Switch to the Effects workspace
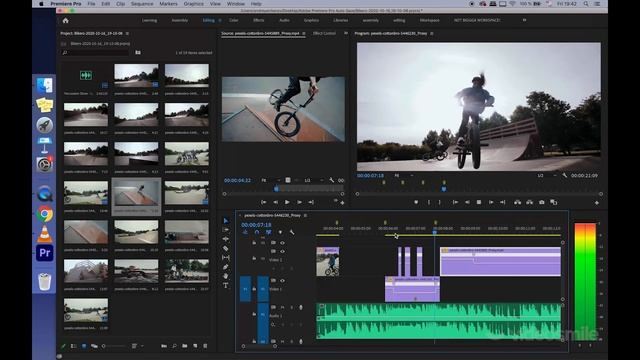Viewport: 640px width, 360px height. click(259, 20)
